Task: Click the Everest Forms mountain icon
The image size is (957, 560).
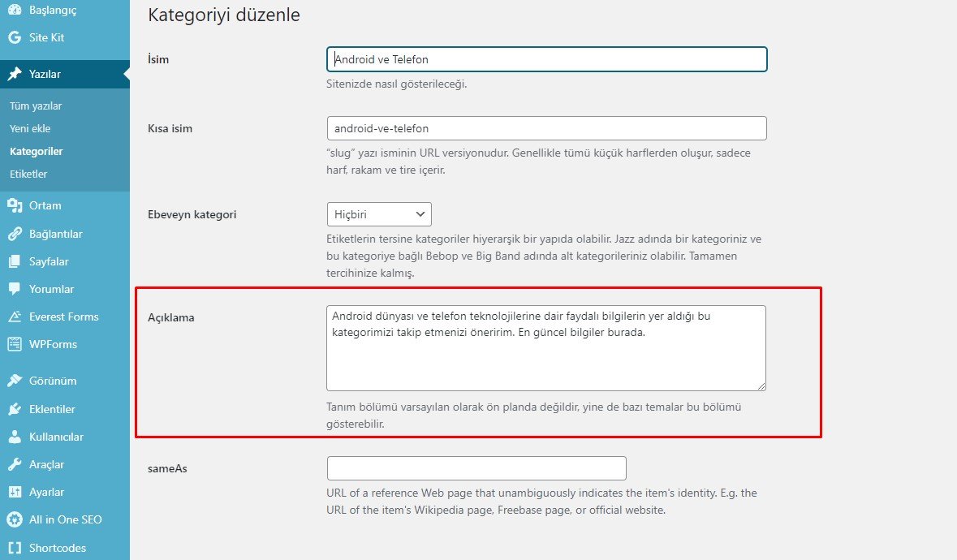Action: pos(15,317)
